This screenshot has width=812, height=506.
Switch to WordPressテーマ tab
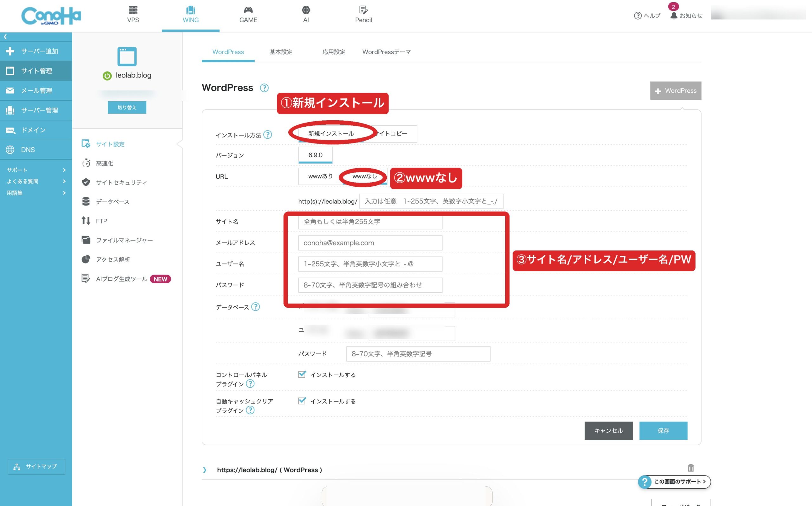coord(386,52)
